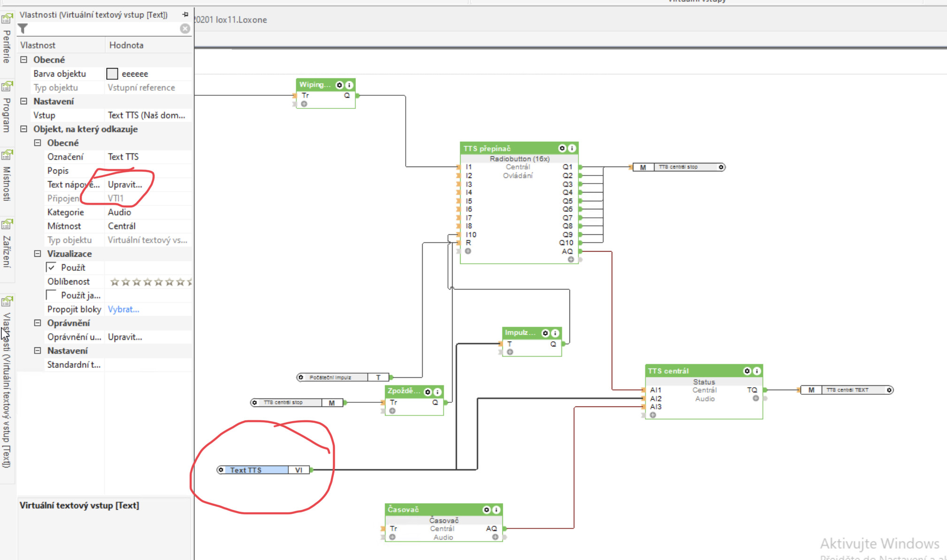947x560 pixels.
Task: Click info icon on Wiping block
Action: (x=349, y=85)
